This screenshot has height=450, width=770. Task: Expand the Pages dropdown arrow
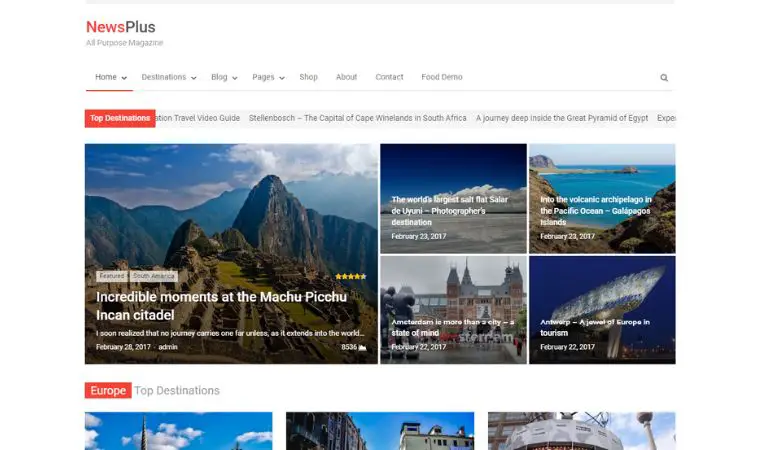click(282, 78)
